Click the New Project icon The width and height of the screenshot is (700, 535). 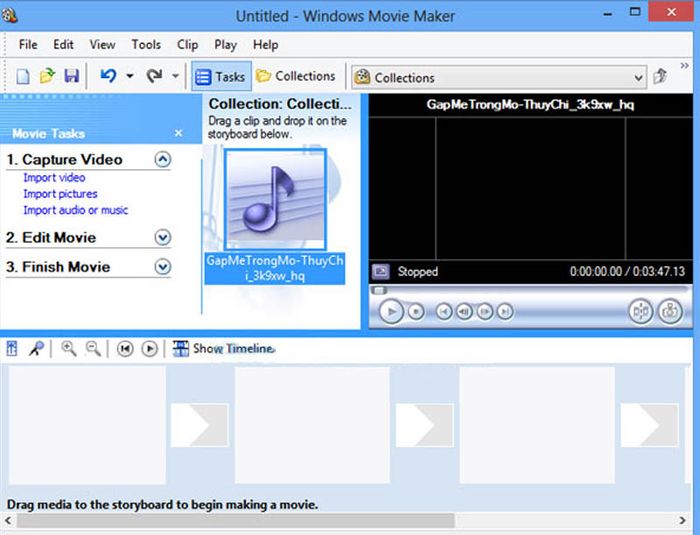[23, 76]
